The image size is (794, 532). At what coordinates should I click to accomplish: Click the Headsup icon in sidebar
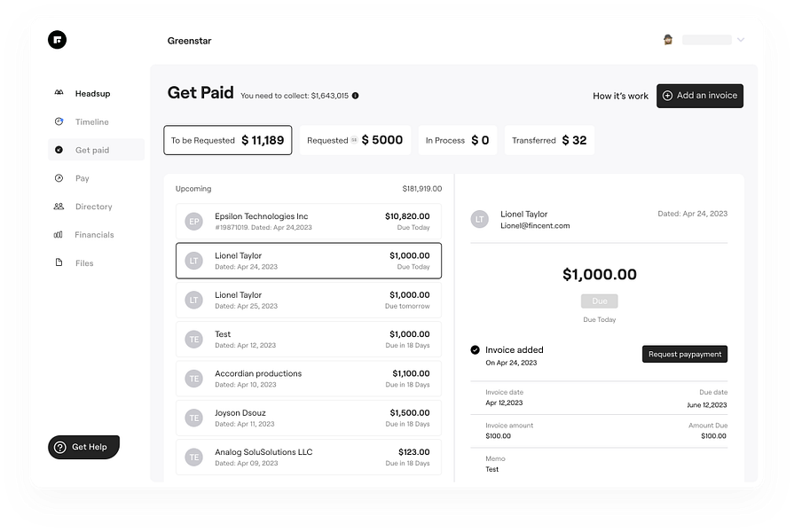pyautogui.click(x=59, y=93)
